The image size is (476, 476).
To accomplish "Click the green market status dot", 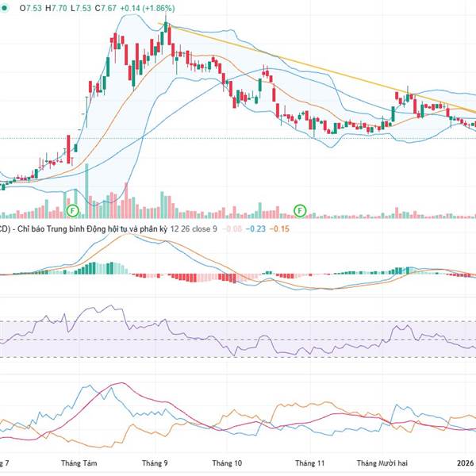I will (3, 8).
